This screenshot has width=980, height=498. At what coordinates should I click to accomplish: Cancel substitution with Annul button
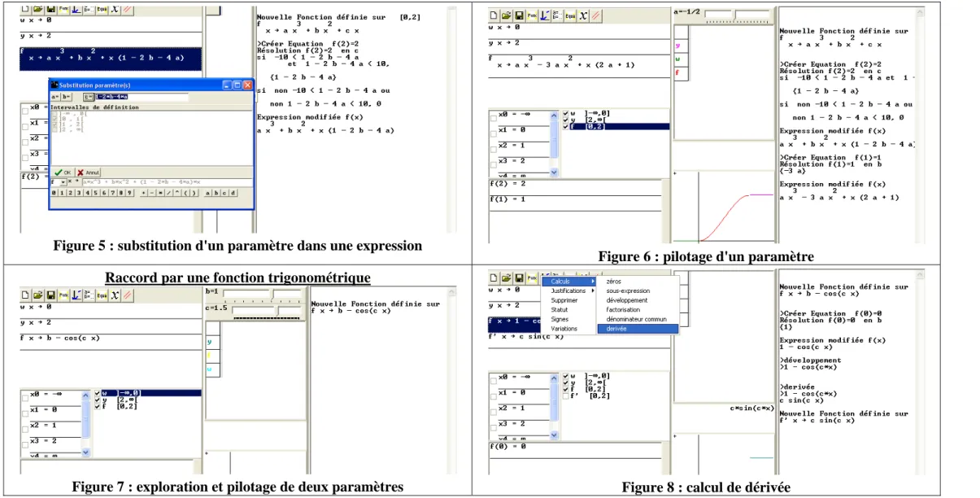pyautogui.click(x=88, y=173)
